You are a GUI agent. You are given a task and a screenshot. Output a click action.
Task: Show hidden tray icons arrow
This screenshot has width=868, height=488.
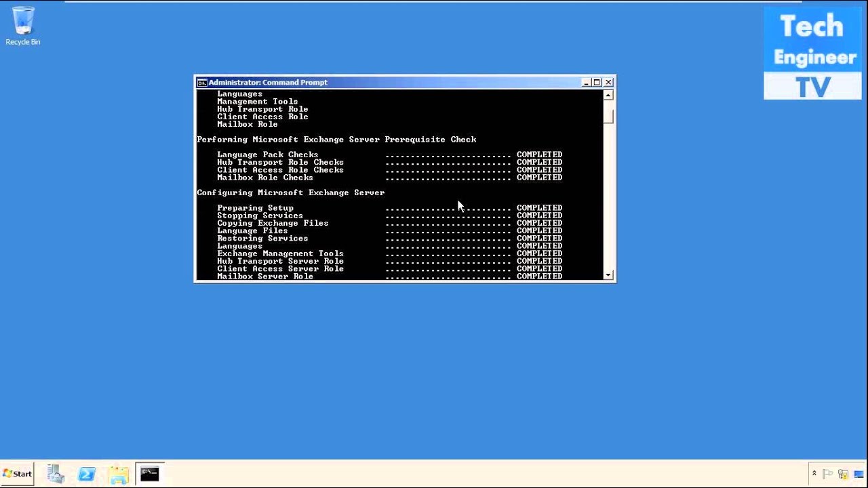pyautogui.click(x=814, y=474)
